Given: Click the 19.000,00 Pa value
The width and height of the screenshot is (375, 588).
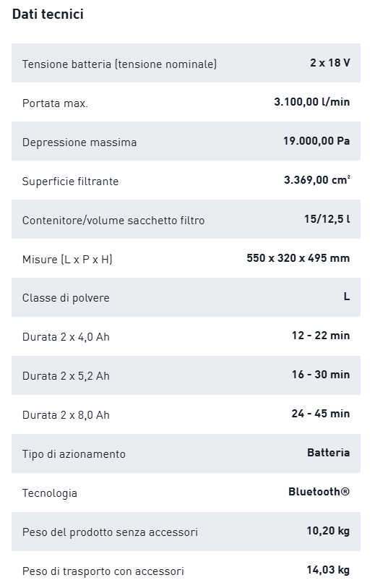Looking at the screenshot, I should pos(316,141).
